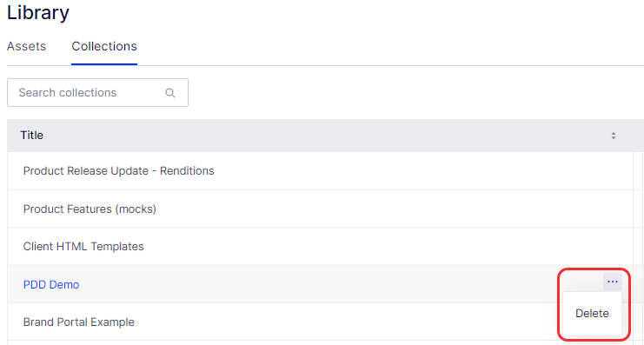
Task: Click the magnifying glass search icon
Action: click(x=170, y=93)
